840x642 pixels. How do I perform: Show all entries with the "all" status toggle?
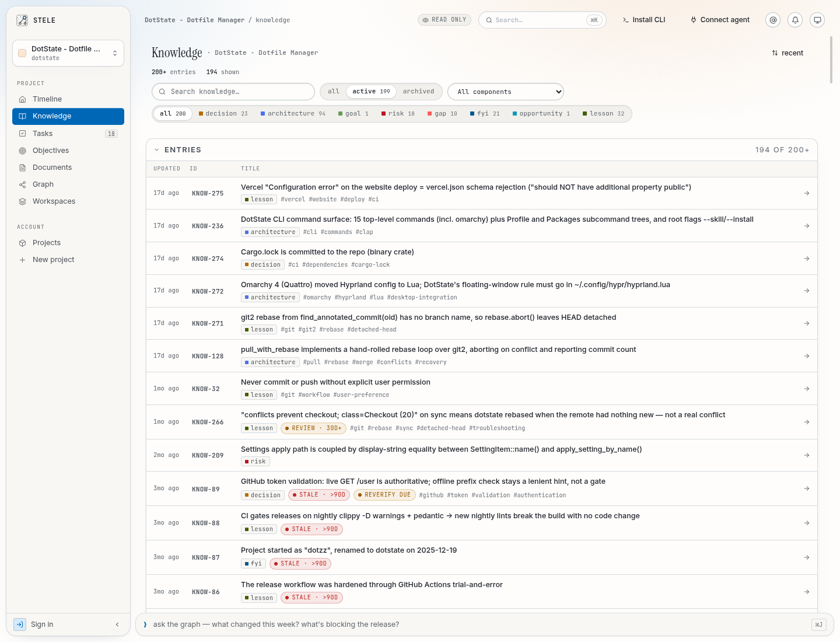pos(334,92)
